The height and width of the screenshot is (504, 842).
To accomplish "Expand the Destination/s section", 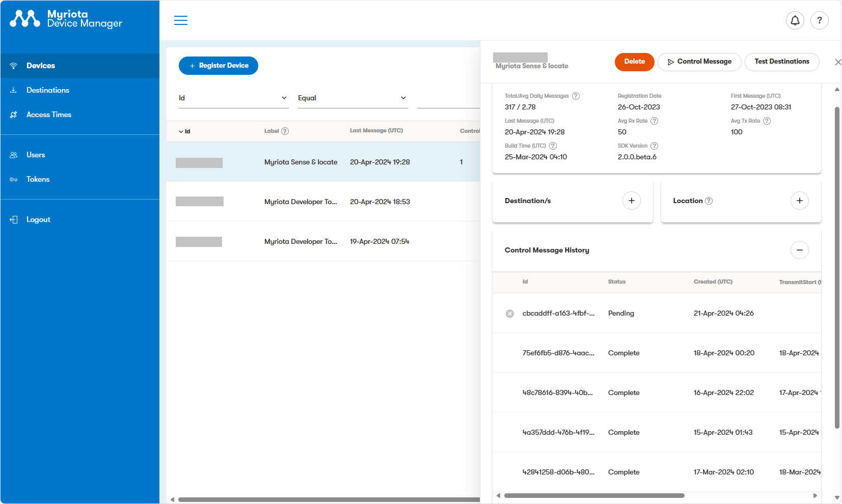I will point(631,201).
